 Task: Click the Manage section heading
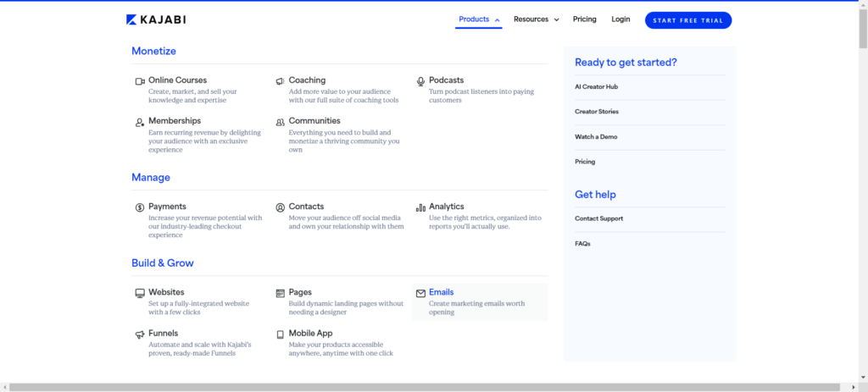pos(151,178)
